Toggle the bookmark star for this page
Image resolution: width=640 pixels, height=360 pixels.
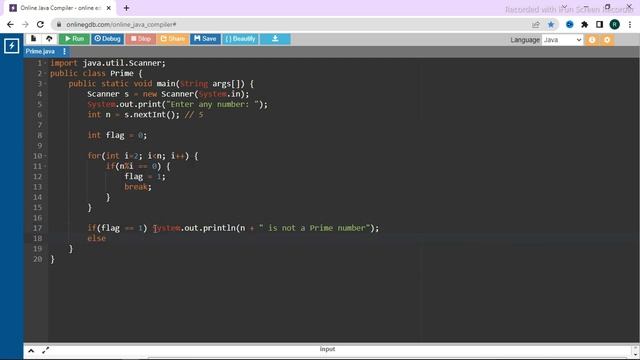point(551,24)
